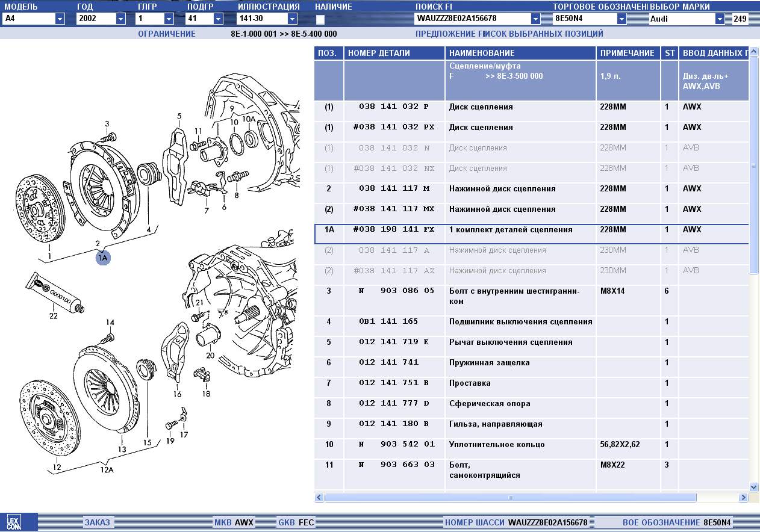Click callout number 16 in the diagram
This screenshot has height=532, width=760.
178,394
